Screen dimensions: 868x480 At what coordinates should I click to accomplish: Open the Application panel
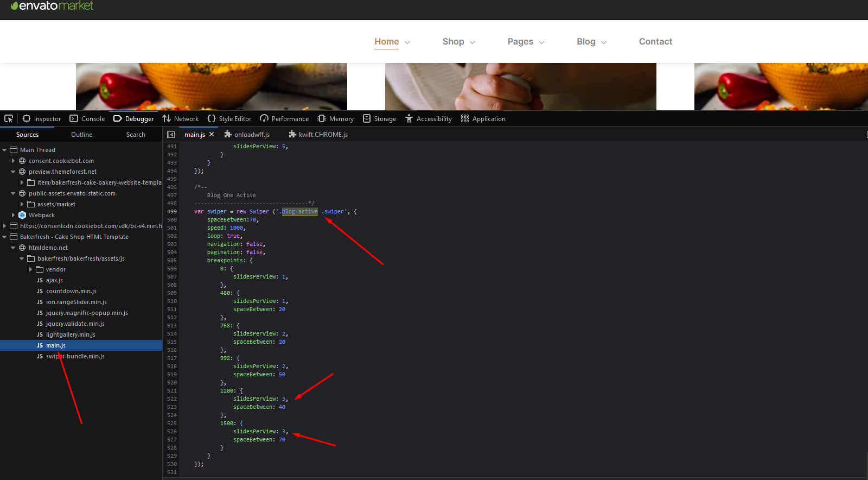click(x=483, y=118)
